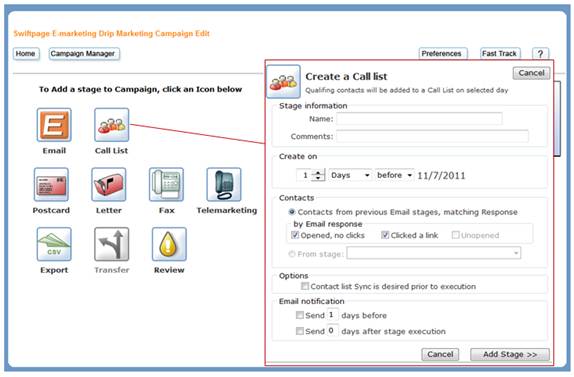
Task: Click the Export label
Action: [54, 270]
